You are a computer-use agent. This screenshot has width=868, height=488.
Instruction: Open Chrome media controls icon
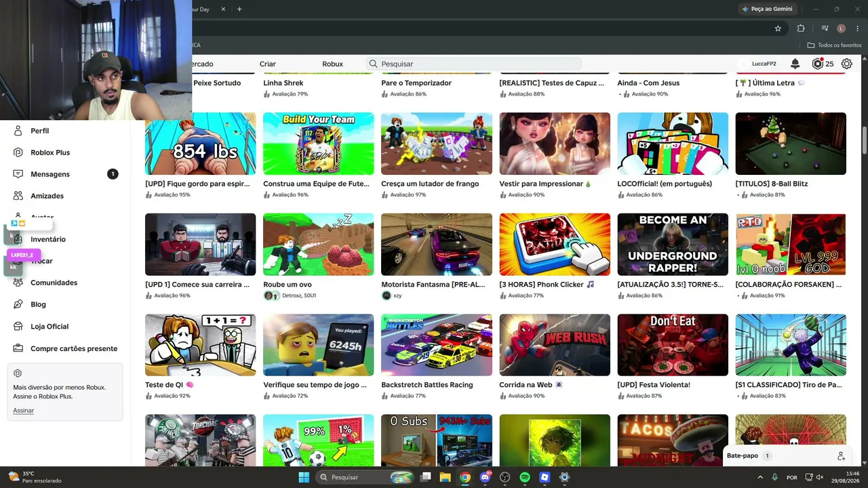click(825, 28)
